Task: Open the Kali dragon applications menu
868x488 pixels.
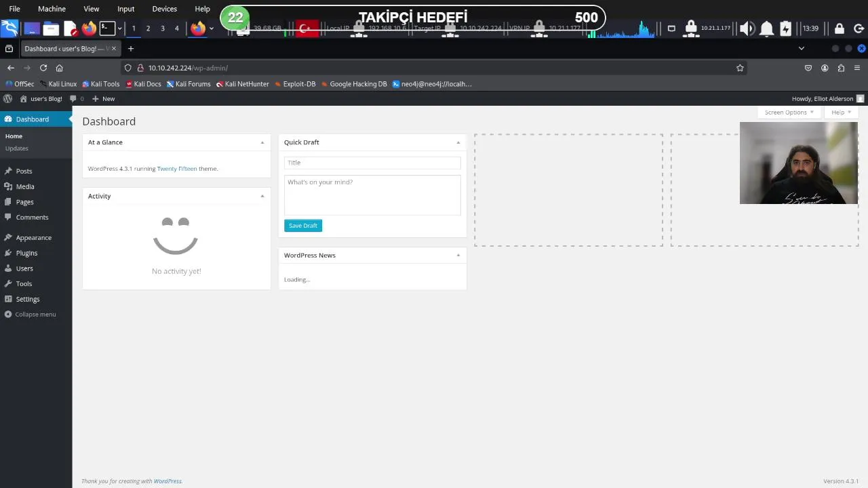Action: (x=9, y=28)
